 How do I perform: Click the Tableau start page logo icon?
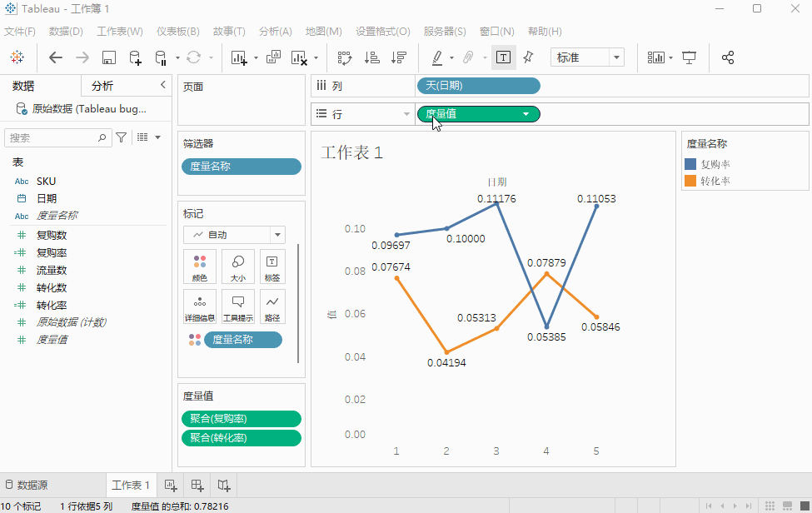(17, 57)
